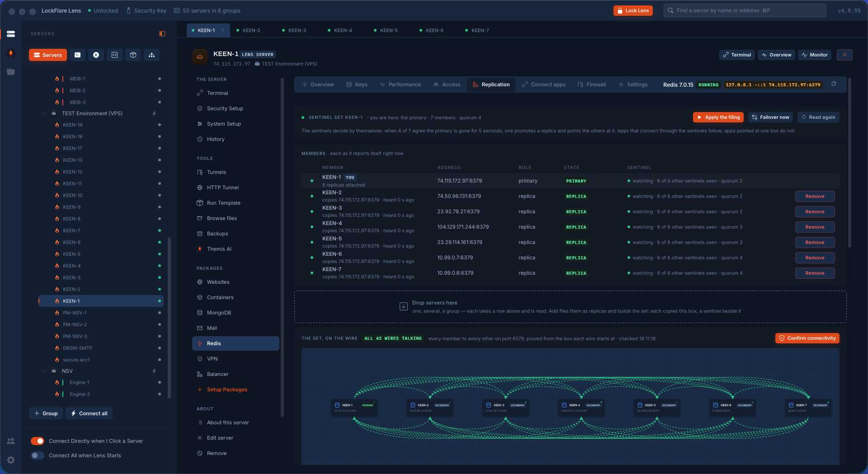868x474 pixels.
Task: Open the users icon in left rail
Action: pos(11,441)
